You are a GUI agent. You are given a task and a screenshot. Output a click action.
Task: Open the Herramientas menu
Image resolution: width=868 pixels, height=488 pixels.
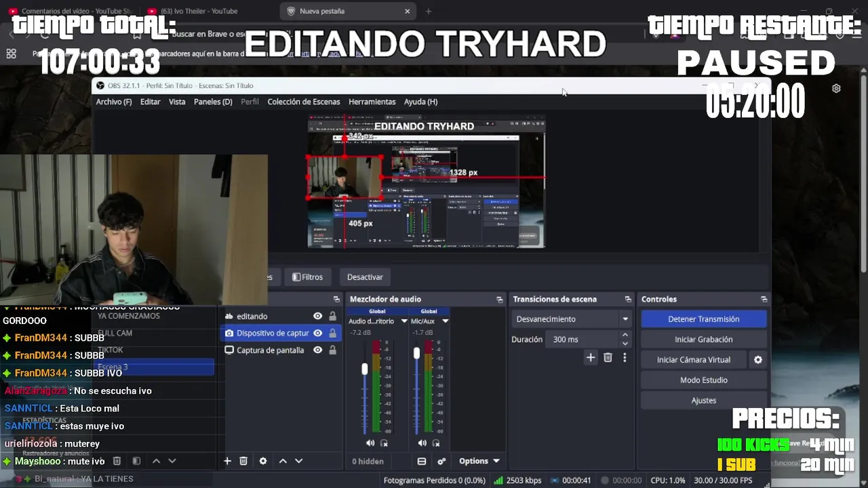(x=372, y=102)
